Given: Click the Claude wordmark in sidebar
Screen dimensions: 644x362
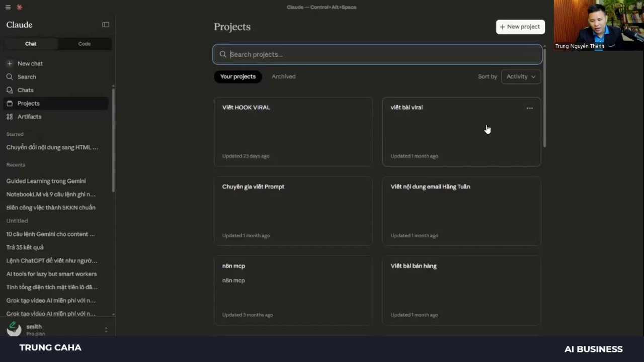Looking at the screenshot, I should [x=20, y=25].
